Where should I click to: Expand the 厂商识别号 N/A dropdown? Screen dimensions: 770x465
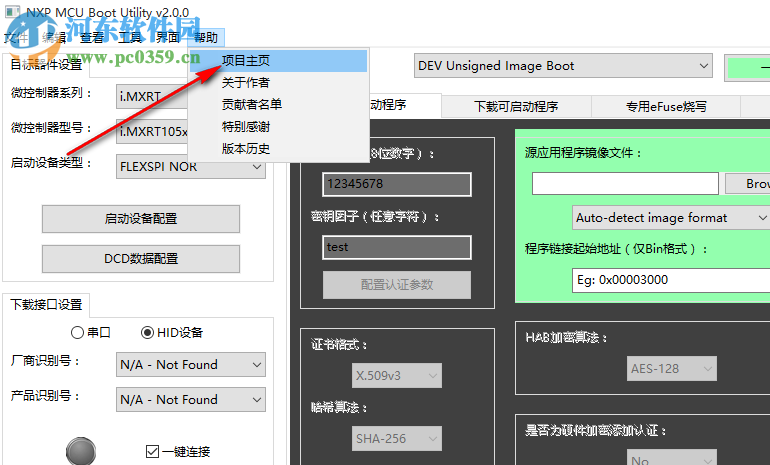point(191,365)
